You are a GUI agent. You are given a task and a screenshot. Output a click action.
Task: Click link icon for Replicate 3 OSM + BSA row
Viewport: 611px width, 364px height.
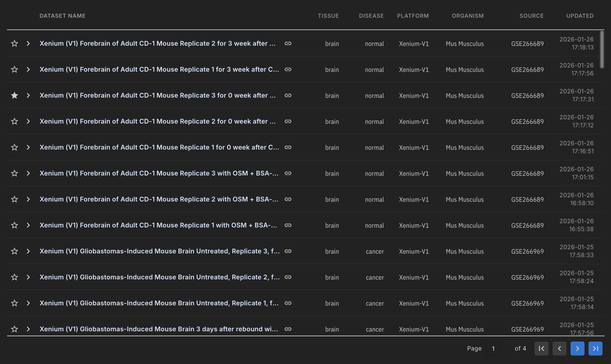point(288,173)
